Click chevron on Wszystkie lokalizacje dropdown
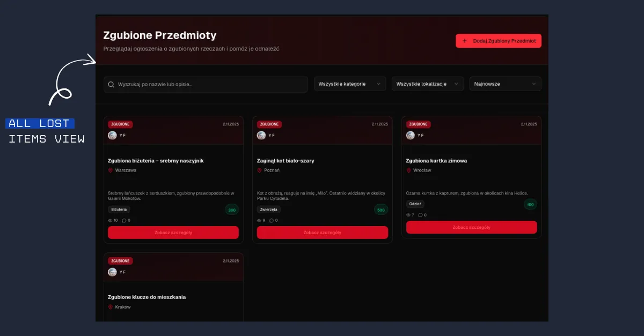This screenshot has width=644, height=336. coord(456,84)
